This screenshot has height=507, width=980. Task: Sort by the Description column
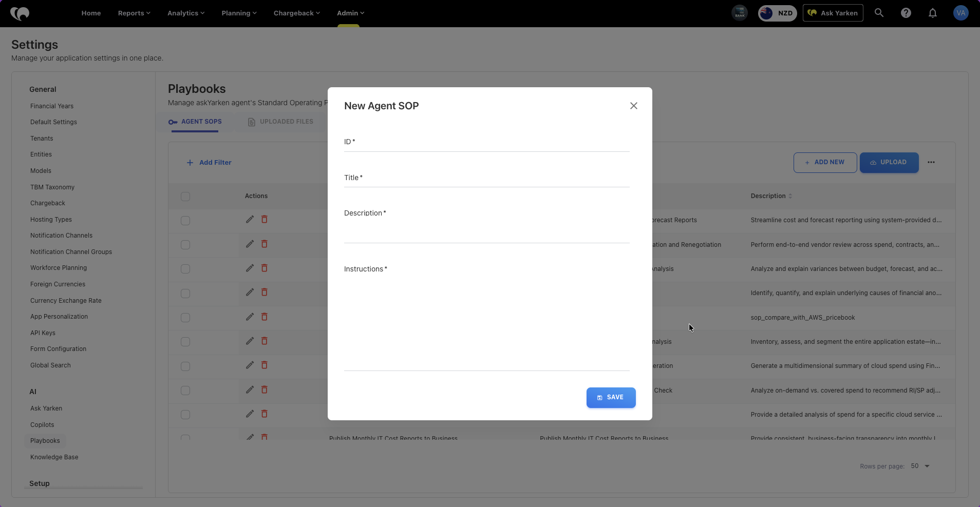point(771,196)
